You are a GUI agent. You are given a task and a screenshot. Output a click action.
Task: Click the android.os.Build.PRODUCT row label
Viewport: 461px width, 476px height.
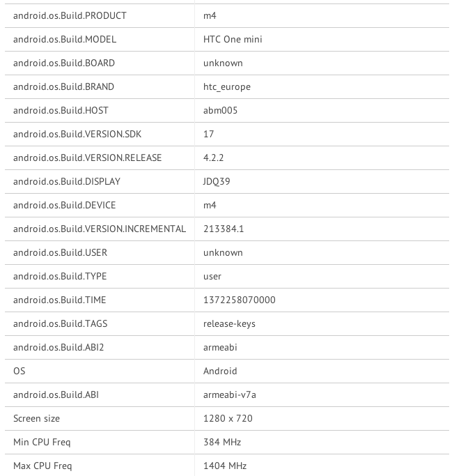(x=70, y=15)
